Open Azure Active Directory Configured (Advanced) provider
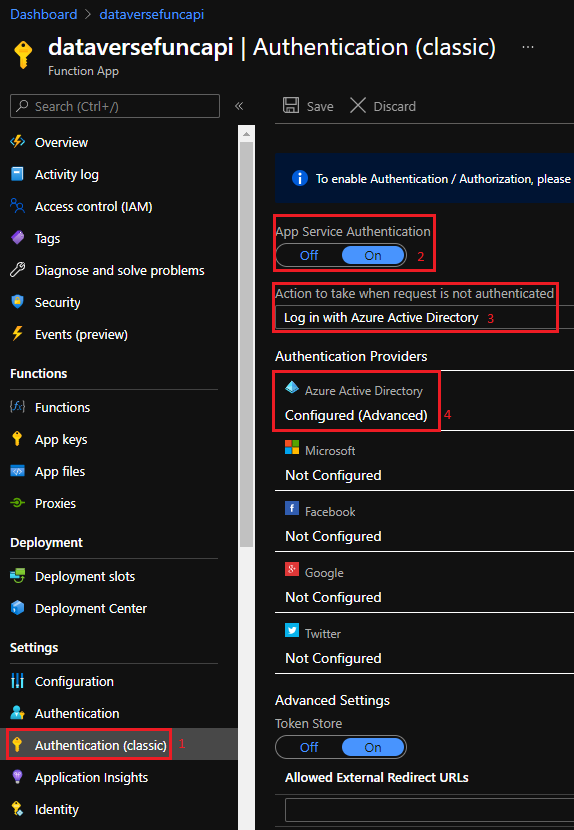574x830 pixels. 425,401
